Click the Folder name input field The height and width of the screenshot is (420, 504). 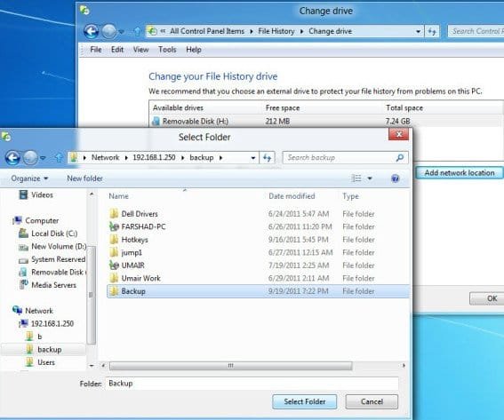pyautogui.click(x=252, y=384)
